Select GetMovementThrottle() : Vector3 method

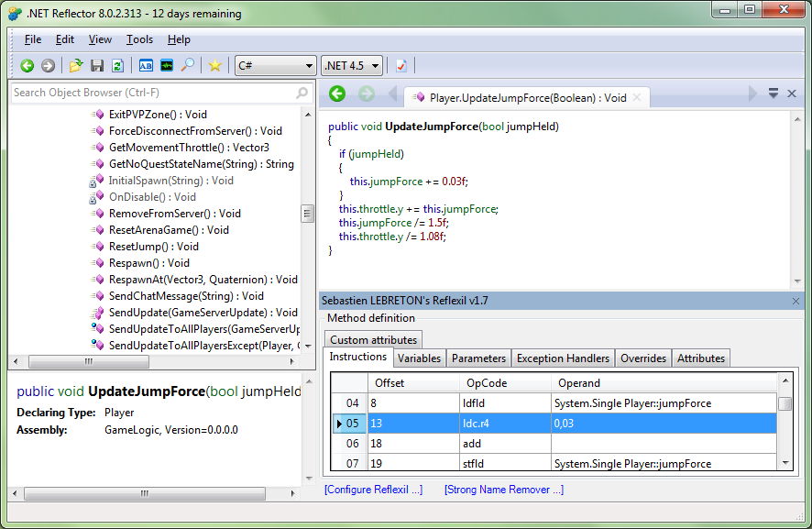189,148
